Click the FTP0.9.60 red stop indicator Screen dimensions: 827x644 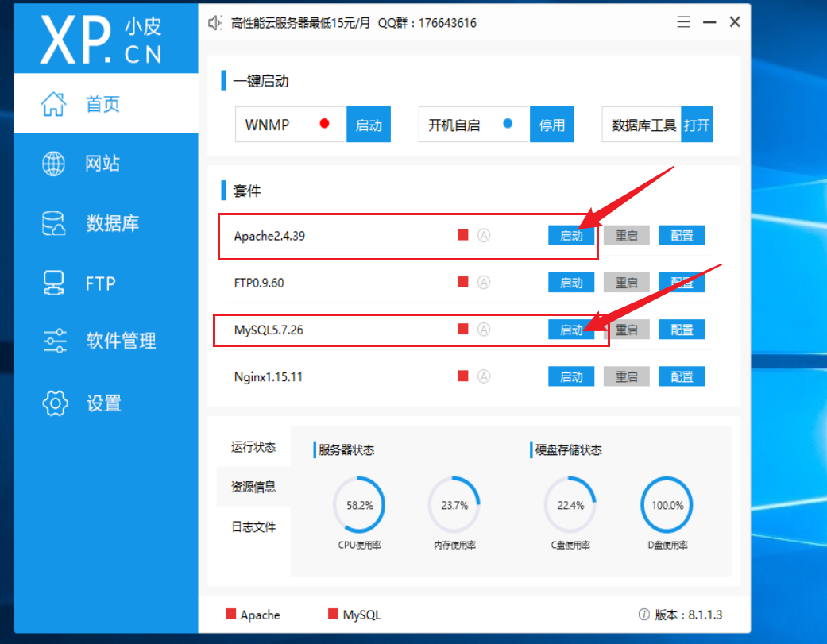pyautogui.click(x=463, y=282)
